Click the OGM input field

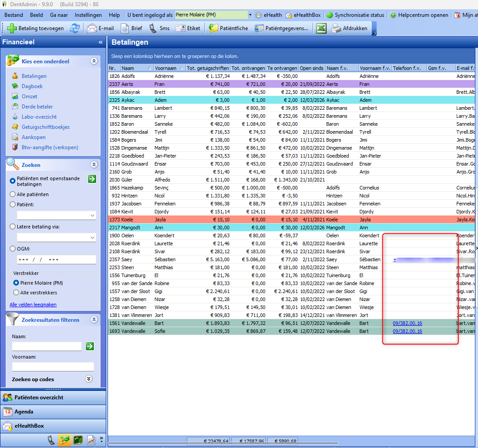(56, 259)
